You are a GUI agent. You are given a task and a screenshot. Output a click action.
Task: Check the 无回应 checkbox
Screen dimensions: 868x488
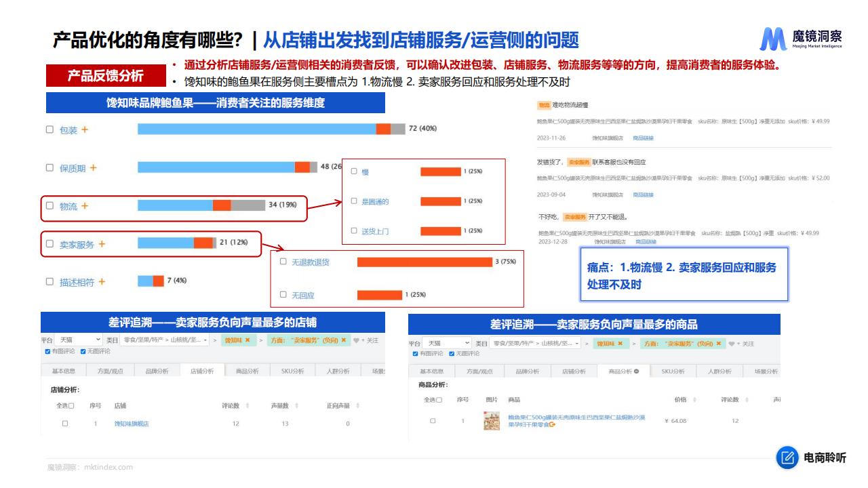coord(283,295)
